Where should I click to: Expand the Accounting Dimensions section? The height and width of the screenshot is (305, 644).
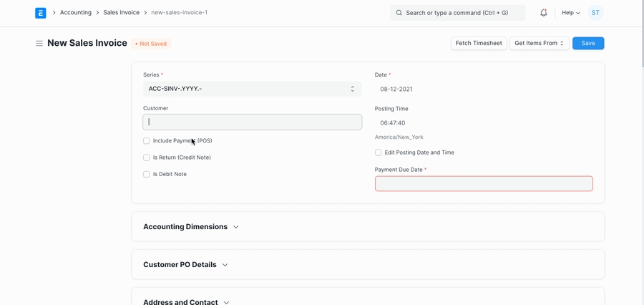(191, 227)
